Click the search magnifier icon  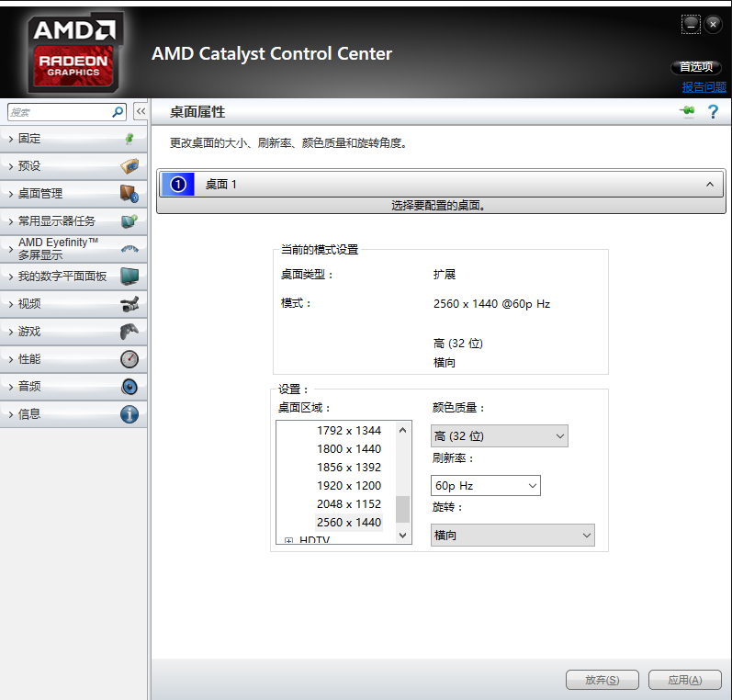coord(118,112)
